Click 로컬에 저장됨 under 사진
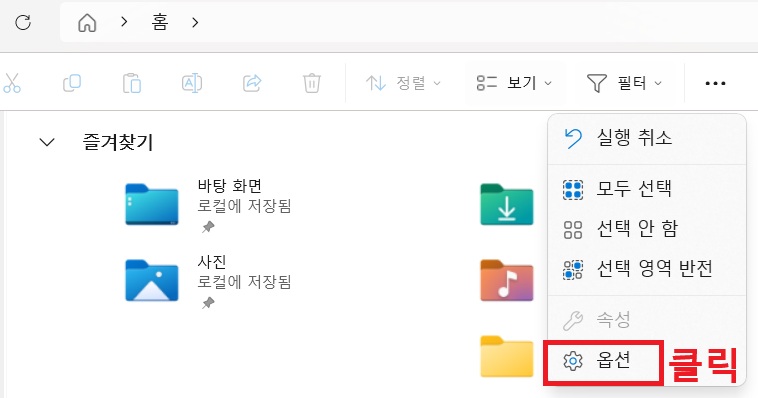The width and height of the screenshot is (758, 398). (244, 282)
